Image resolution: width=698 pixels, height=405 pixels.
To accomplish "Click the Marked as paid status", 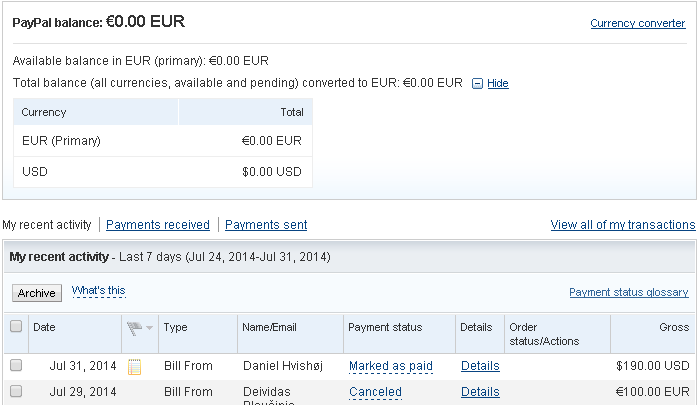I will tap(391, 366).
